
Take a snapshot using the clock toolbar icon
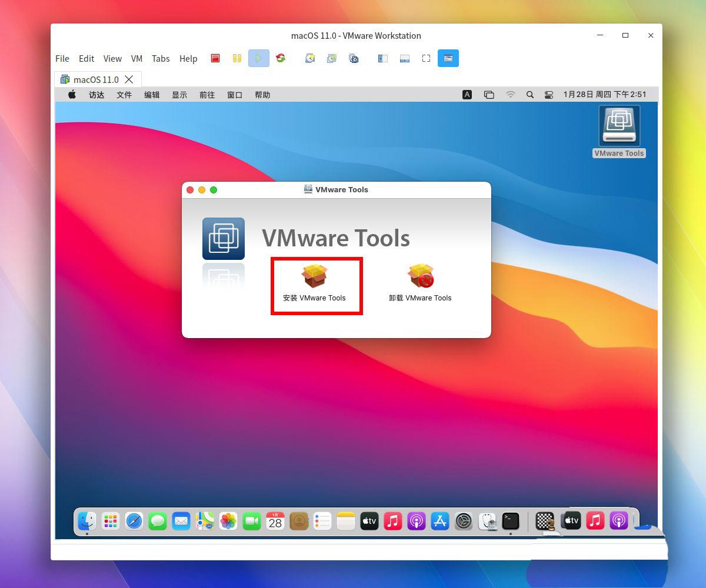[310, 58]
